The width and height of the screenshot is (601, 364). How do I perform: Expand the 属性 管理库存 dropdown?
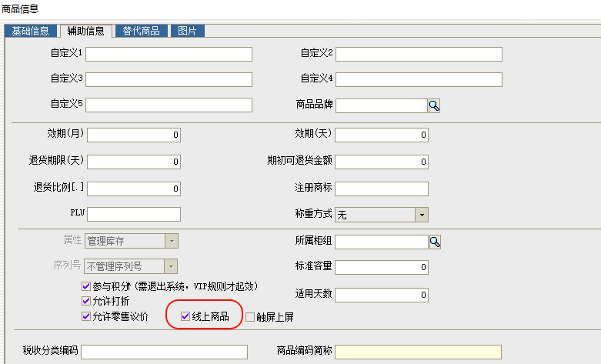pos(172,242)
